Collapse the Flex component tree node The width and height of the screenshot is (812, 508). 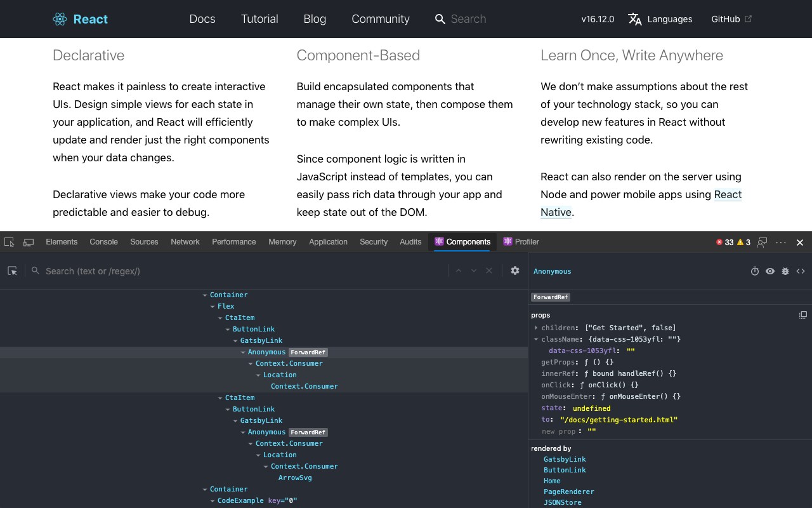click(x=213, y=306)
